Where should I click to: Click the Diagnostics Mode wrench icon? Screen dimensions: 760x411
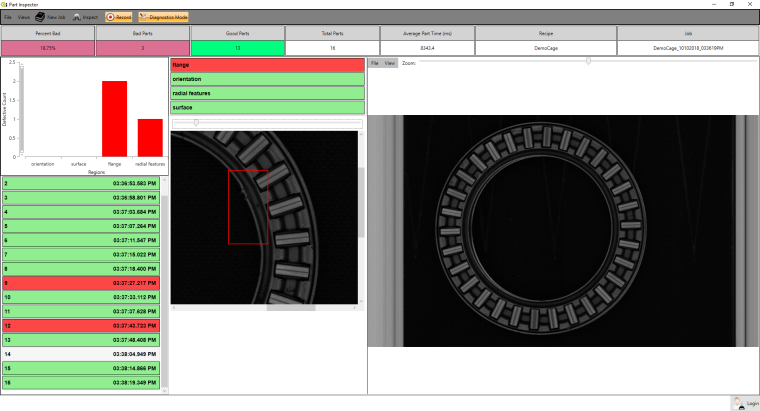(145, 17)
